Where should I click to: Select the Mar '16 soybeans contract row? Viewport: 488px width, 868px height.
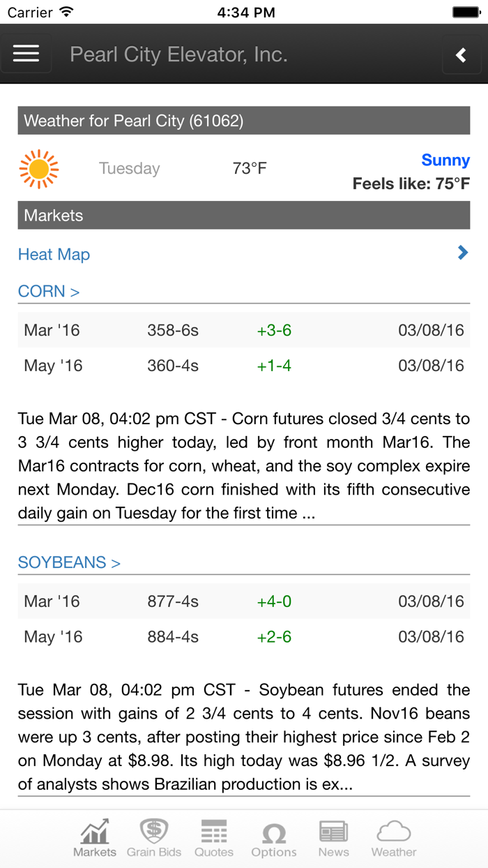244,601
